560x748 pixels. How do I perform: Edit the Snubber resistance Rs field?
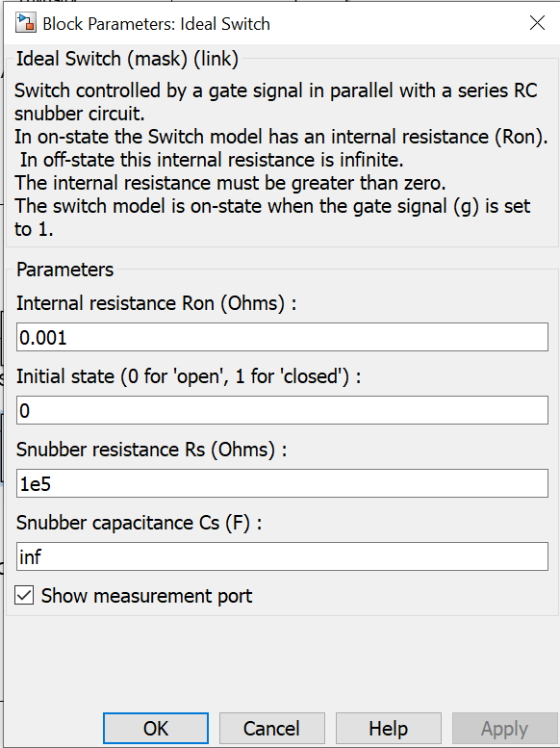282,483
